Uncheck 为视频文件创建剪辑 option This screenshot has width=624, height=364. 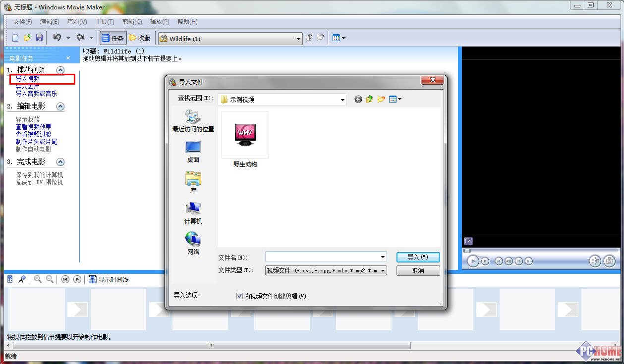coord(239,296)
